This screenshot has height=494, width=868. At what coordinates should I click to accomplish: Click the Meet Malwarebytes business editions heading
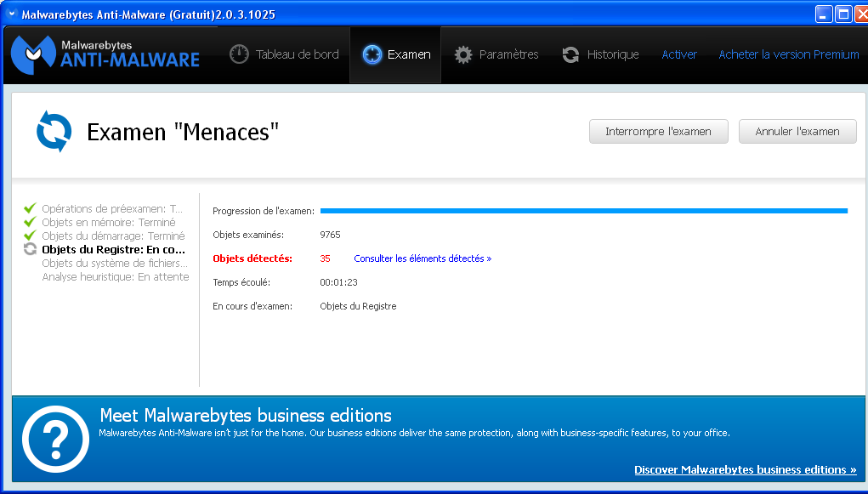(246, 416)
